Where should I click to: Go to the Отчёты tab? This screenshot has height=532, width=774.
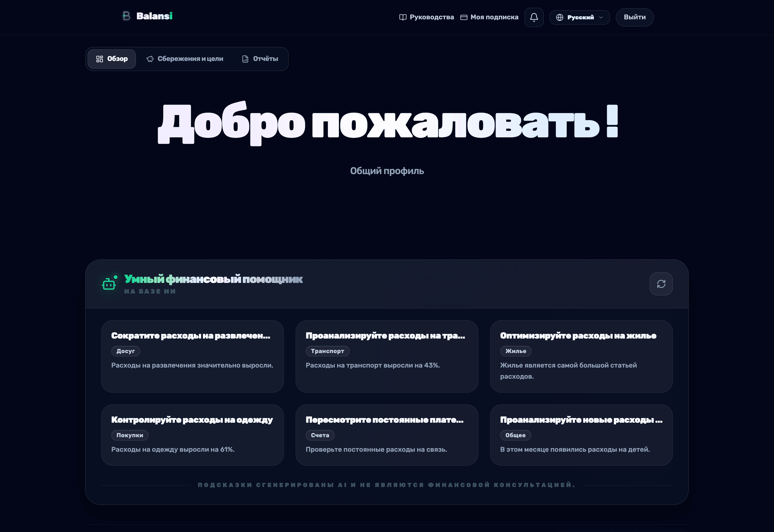coord(260,59)
